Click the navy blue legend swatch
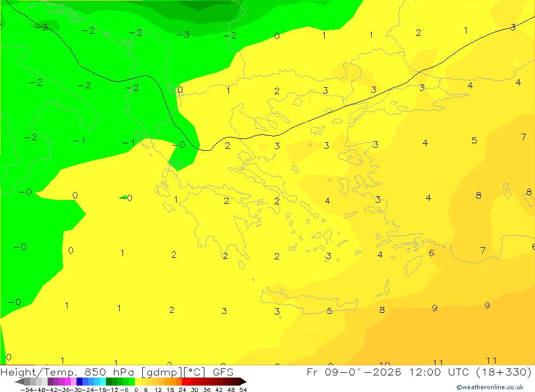The image size is (535, 392). pyautogui.click(x=79, y=382)
